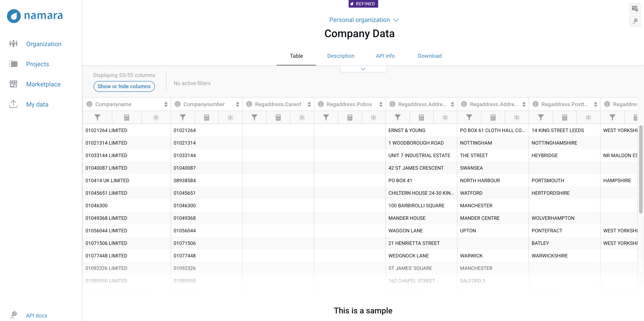Freeze the Regaddress.Careof column
The height and width of the screenshot is (321, 644).
(x=302, y=118)
